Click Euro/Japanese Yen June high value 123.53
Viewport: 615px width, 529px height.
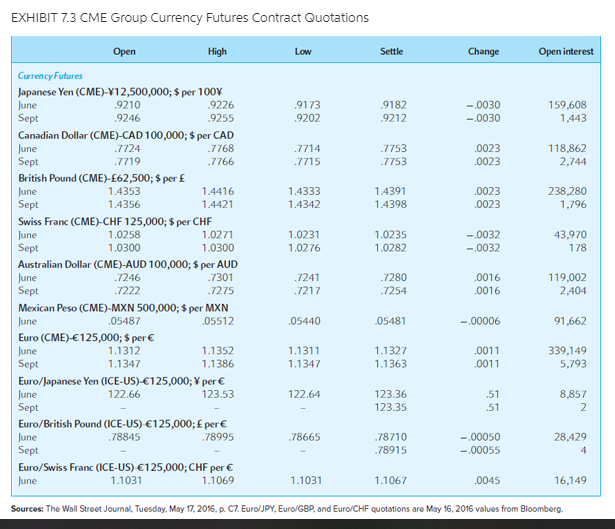coord(218,394)
